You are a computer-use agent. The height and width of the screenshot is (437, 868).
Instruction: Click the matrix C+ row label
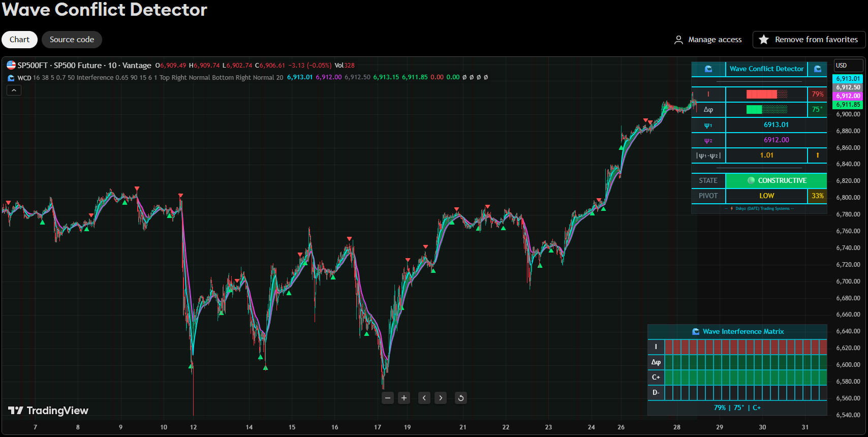pyautogui.click(x=656, y=378)
